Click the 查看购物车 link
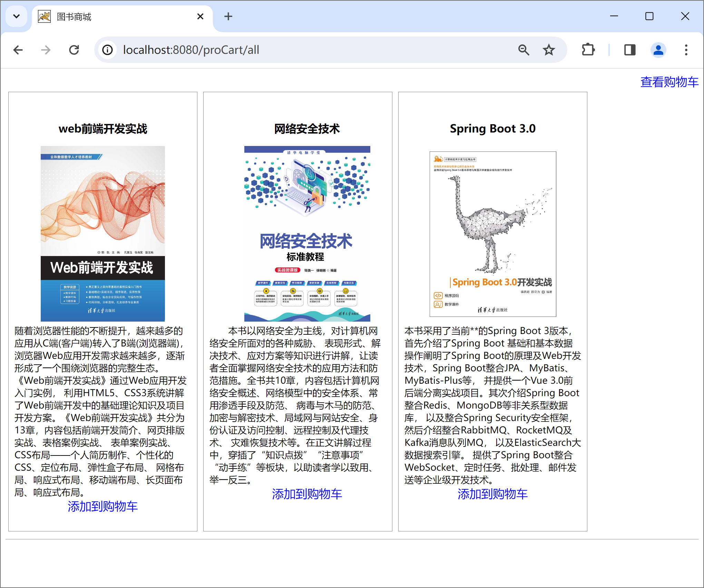 click(x=669, y=82)
